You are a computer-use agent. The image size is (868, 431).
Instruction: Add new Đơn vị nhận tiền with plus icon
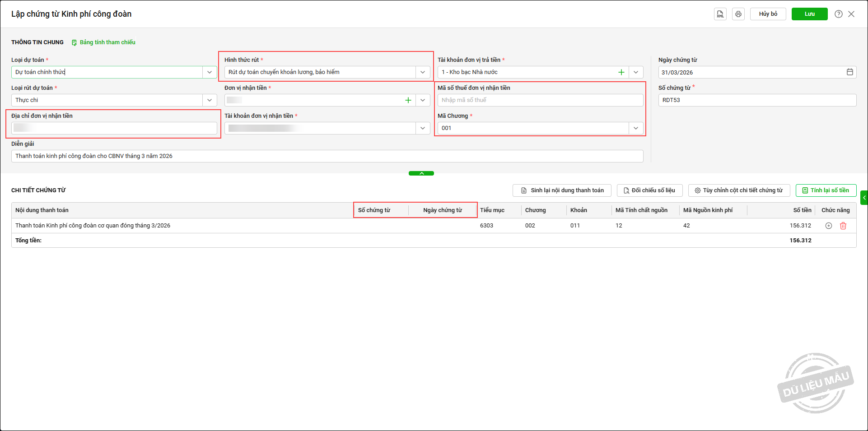[x=408, y=100]
